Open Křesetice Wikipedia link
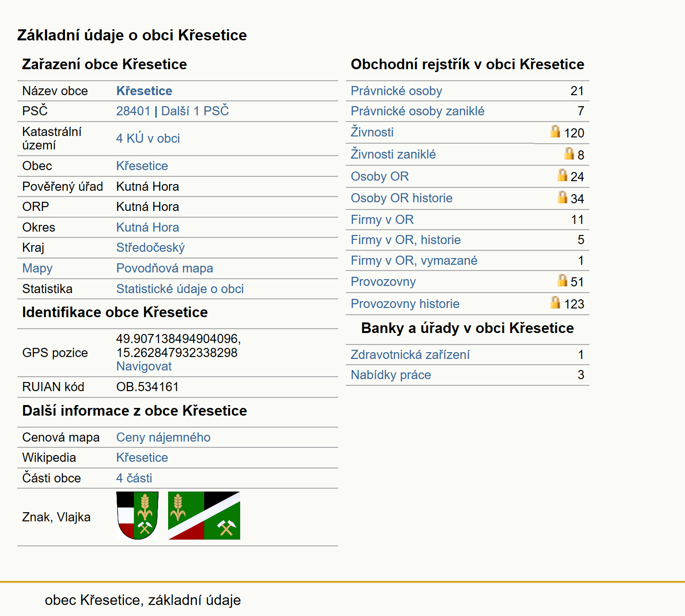Image resolution: width=685 pixels, height=616 pixels. point(142,457)
